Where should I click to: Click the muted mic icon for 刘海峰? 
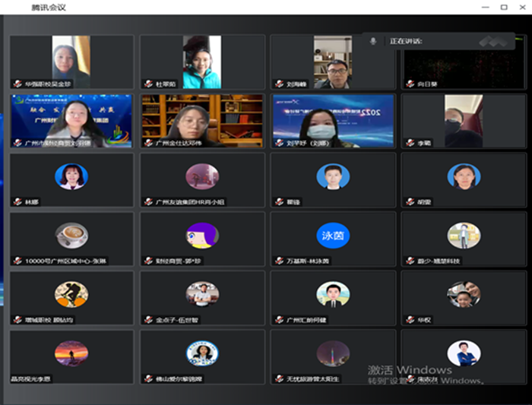(x=279, y=84)
